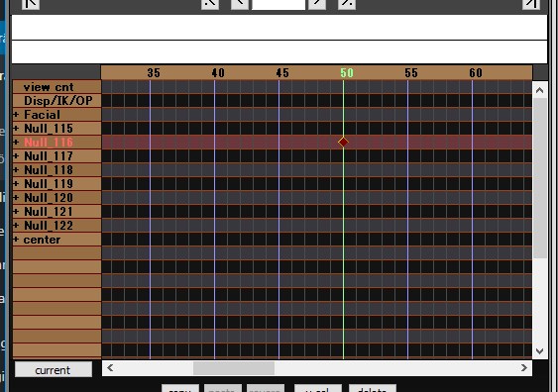Click the current button
The image size is (558, 392).
click(x=54, y=369)
